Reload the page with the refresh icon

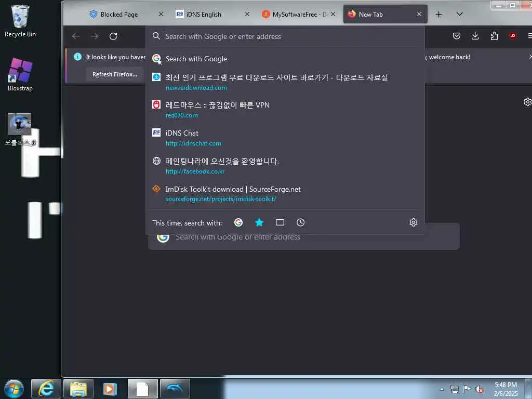coord(113,36)
